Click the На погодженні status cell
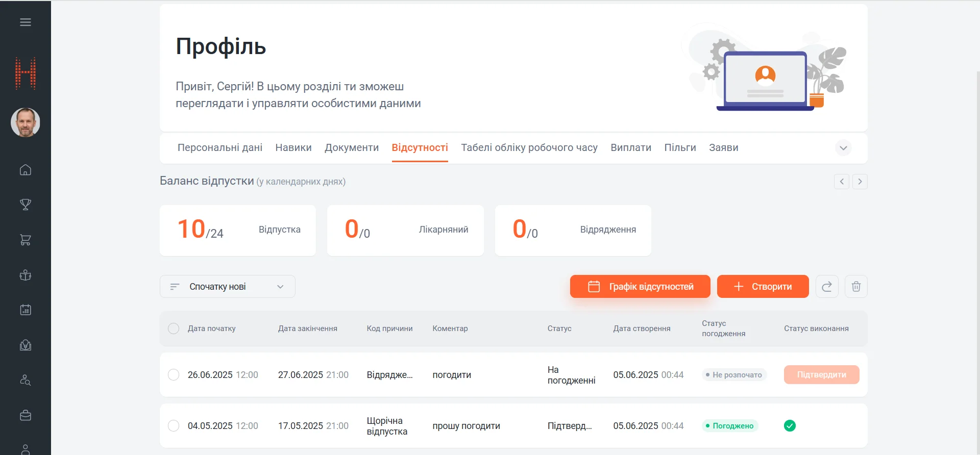The height and width of the screenshot is (455, 980). pyautogui.click(x=572, y=375)
